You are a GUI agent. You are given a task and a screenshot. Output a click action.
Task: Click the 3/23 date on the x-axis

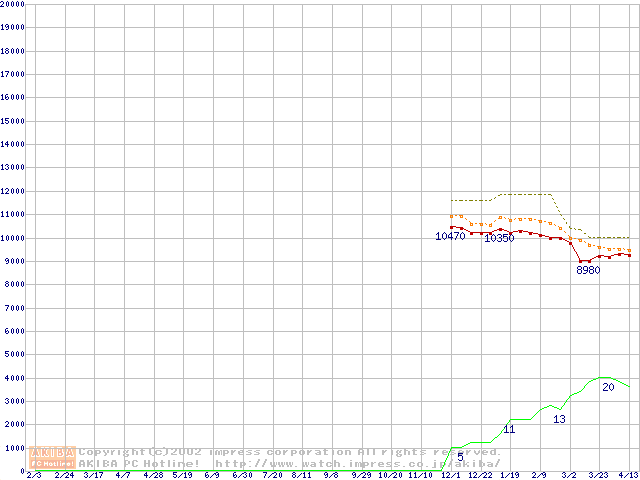[x=598, y=475]
